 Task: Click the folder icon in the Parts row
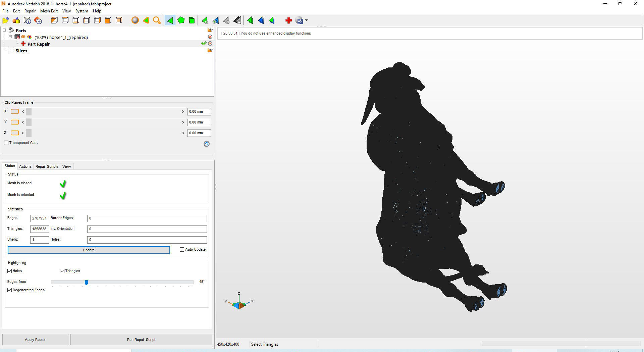click(x=210, y=30)
